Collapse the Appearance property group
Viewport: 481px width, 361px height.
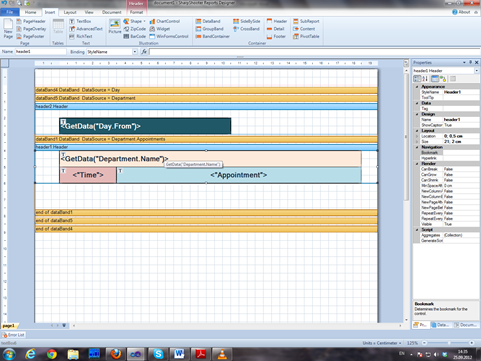417,87
